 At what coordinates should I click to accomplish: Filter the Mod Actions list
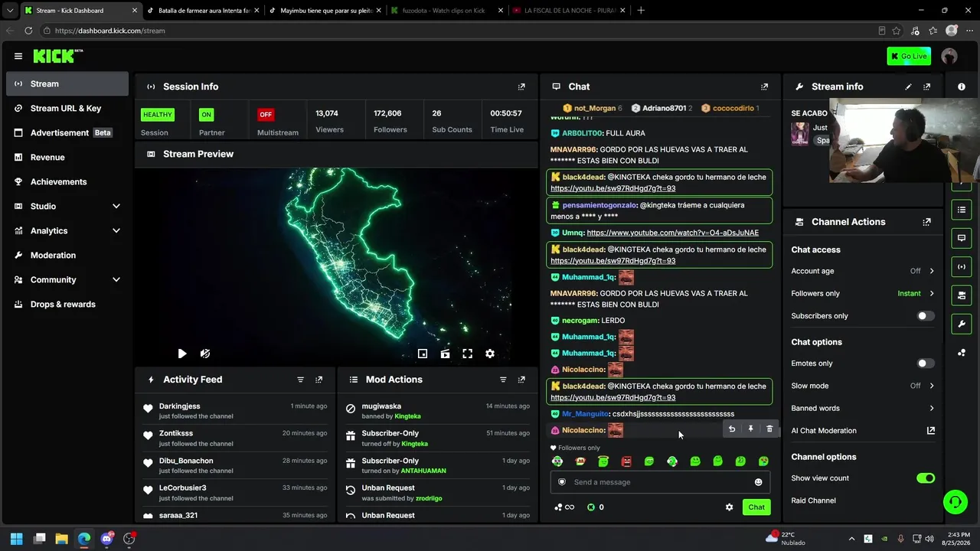tap(503, 380)
